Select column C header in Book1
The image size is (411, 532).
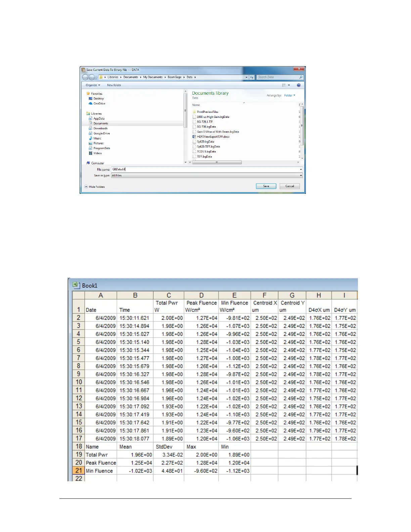pyautogui.click(x=169, y=295)
